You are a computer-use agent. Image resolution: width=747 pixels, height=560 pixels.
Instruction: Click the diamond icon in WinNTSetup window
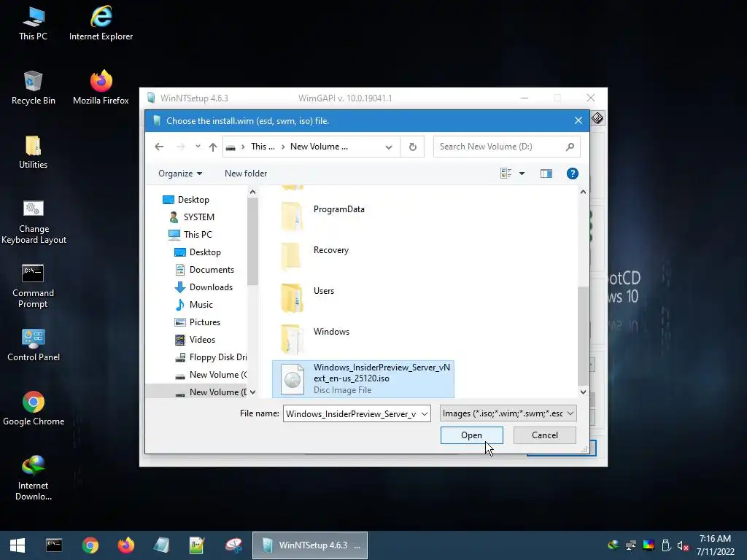[x=597, y=117]
